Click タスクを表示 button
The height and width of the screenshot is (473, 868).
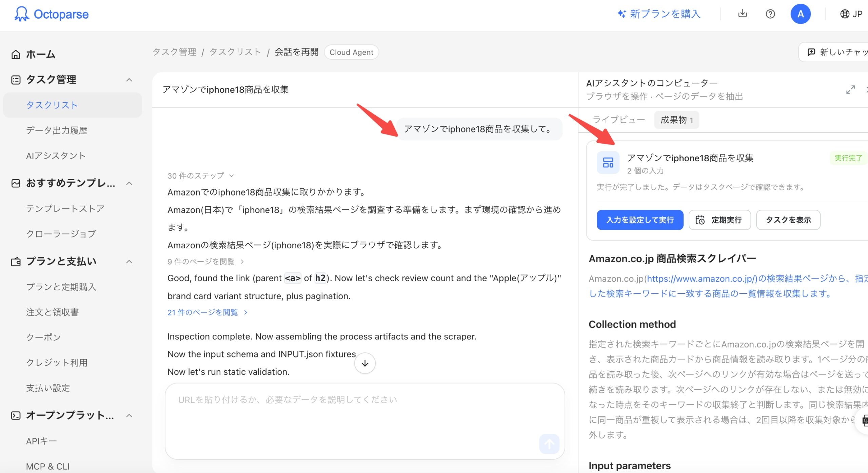[788, 220]
